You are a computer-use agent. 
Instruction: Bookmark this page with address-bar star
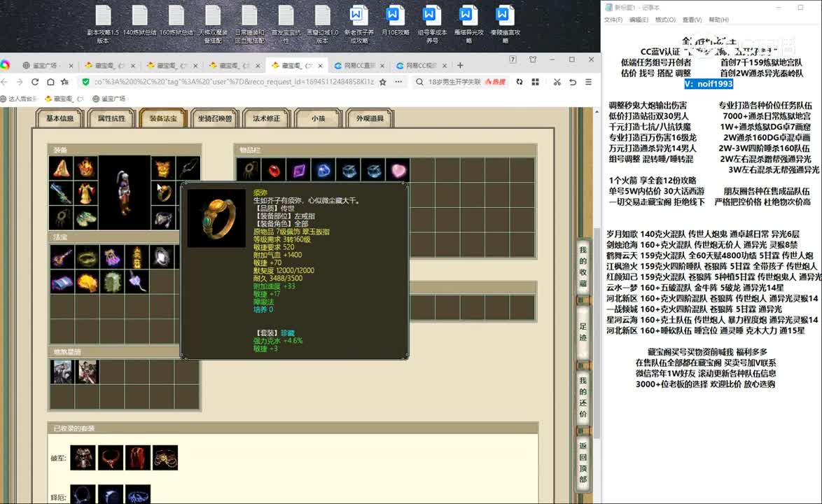[x=383, y=82]
